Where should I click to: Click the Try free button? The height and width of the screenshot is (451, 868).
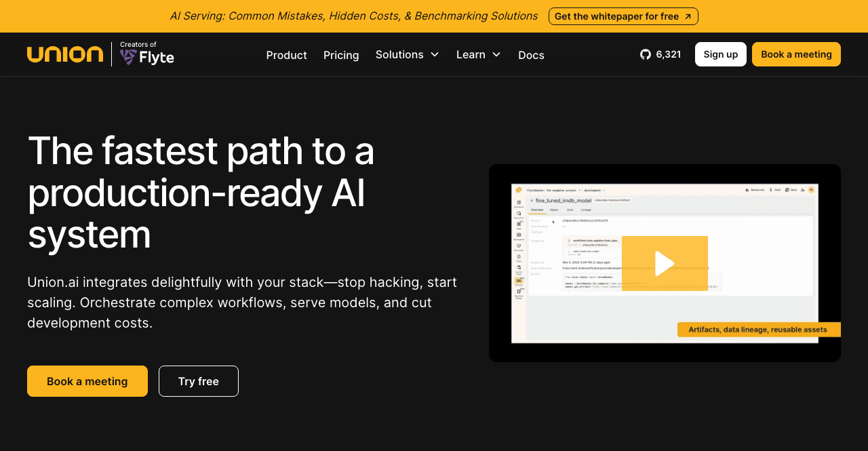click(199, 381)
